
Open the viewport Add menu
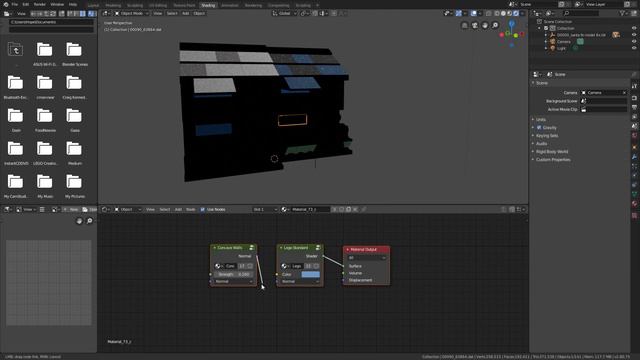[x=185, y=13]
